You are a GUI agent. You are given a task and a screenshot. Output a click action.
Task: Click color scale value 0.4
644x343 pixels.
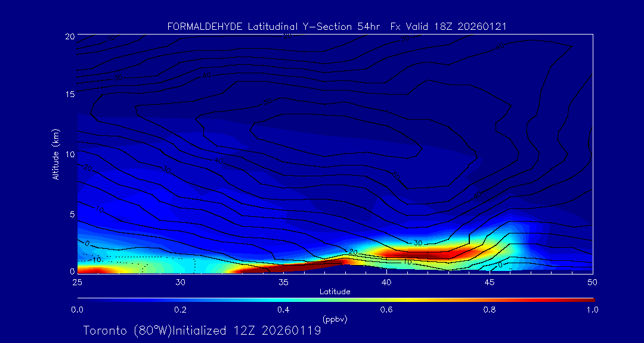283,310
